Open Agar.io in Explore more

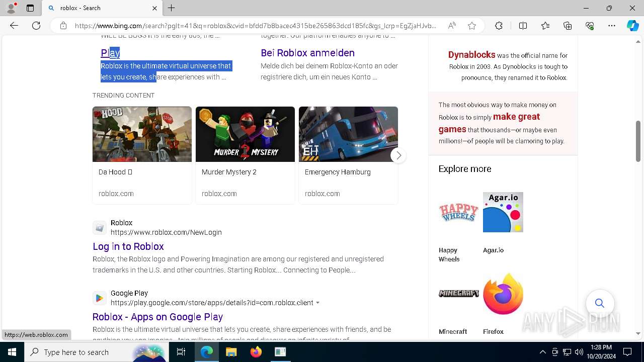503,222
